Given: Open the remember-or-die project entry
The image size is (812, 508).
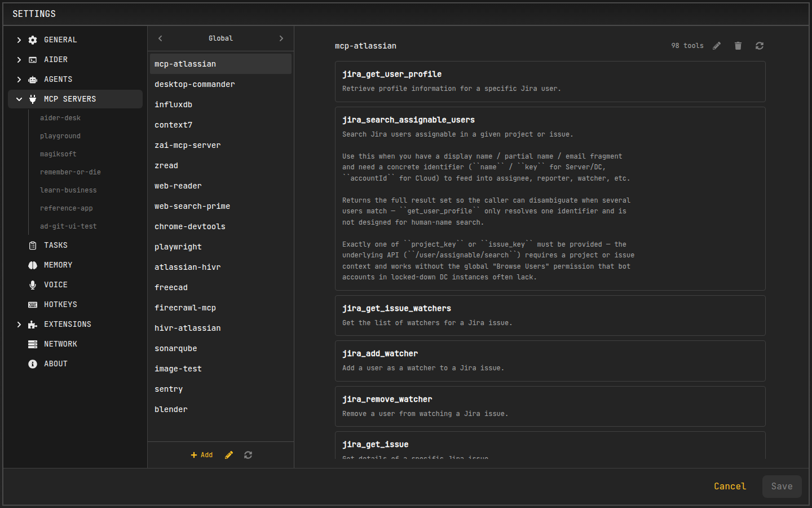Looking at the screenshot, I should pyautogui.click(x=70, y=172).
